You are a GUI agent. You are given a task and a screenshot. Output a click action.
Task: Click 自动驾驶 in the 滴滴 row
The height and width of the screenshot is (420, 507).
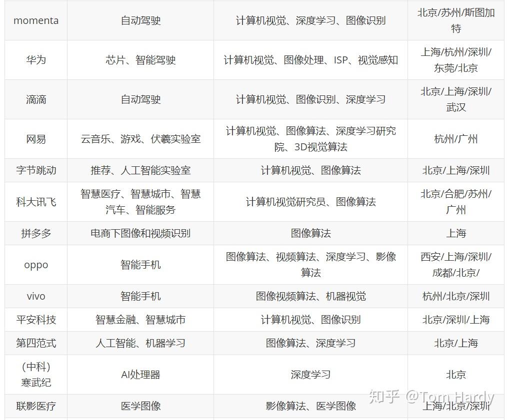point(140,99)
